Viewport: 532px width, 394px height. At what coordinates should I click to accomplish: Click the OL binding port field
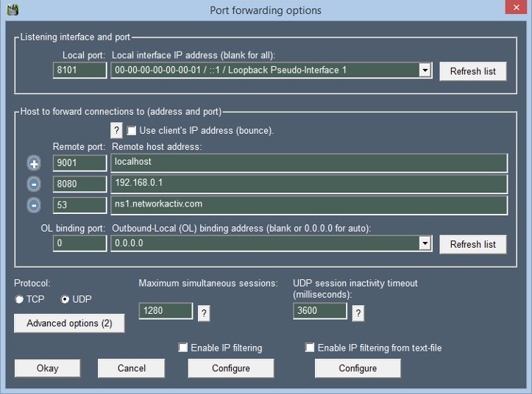click(79, 243)
